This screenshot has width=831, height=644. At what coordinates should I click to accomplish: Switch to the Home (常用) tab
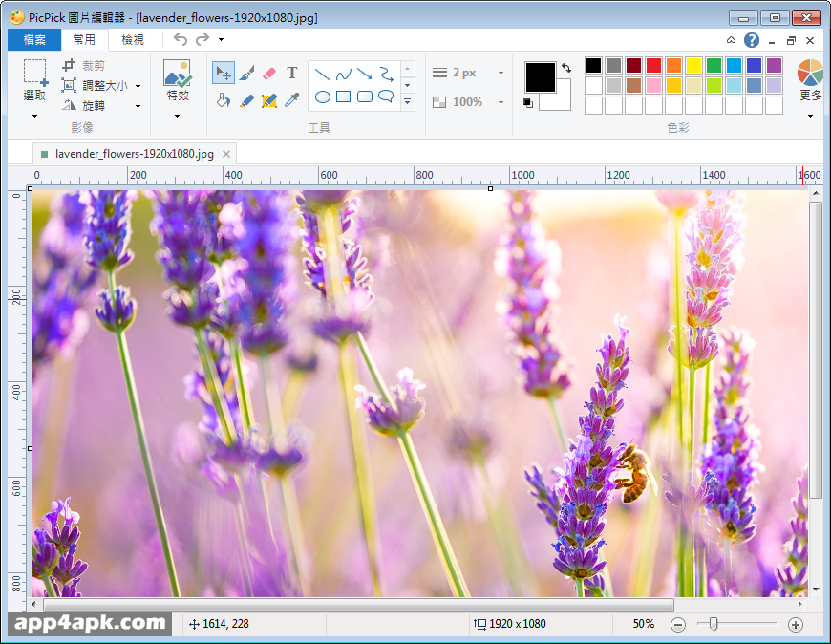pos(84,40)
